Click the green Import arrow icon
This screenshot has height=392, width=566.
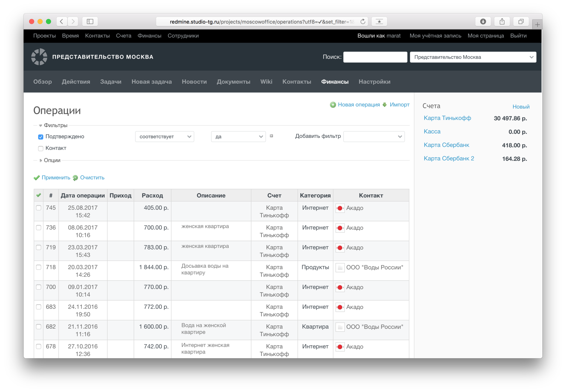coord(384,105)
